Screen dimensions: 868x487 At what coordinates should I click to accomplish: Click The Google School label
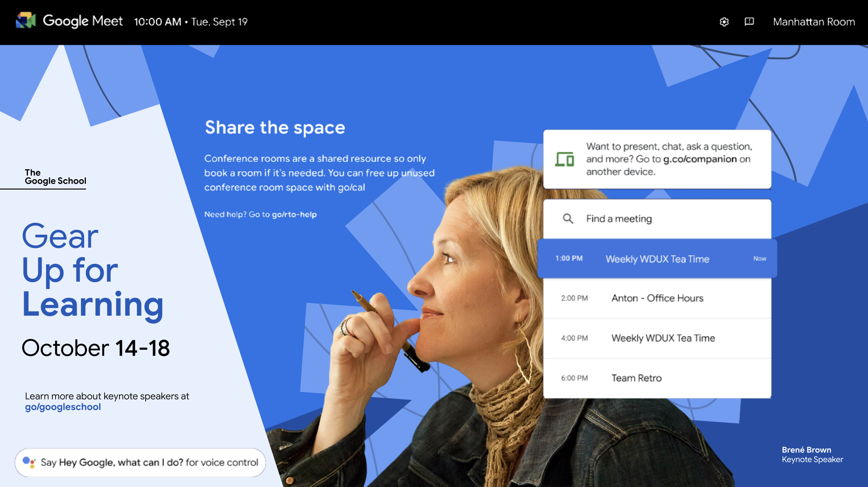pyautogui.click(x=56, y=177)
